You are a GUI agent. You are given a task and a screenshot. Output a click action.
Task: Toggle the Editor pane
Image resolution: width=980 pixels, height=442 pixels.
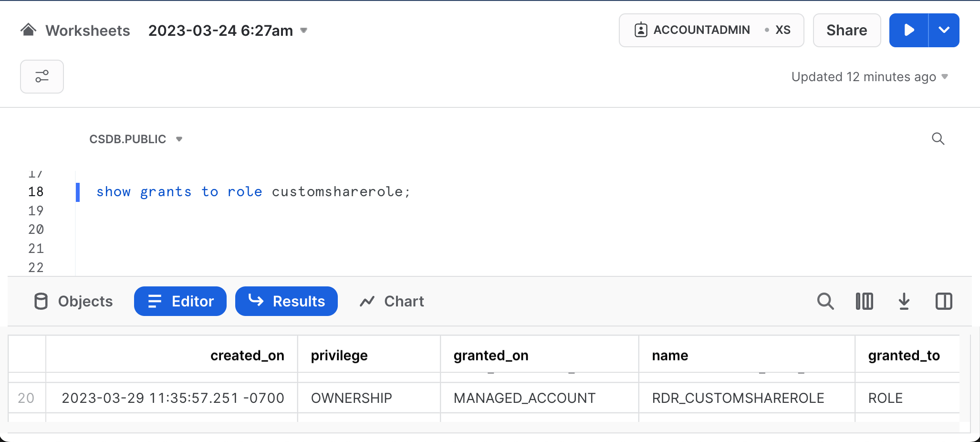[x=180, y=301]
